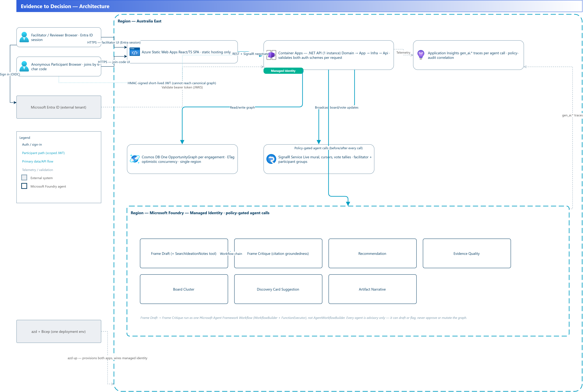This screenshot has width=583, height=392.
Task: Click the 'Broadcast board/vote updates' label
Action: tap(337, 107)
